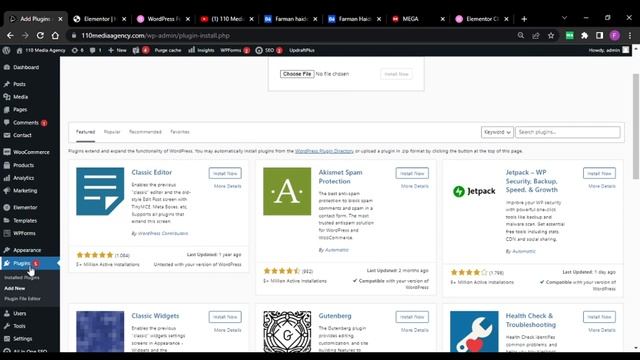
Task: Install the Jetpack plugin
Action: (x=599, y=173)
